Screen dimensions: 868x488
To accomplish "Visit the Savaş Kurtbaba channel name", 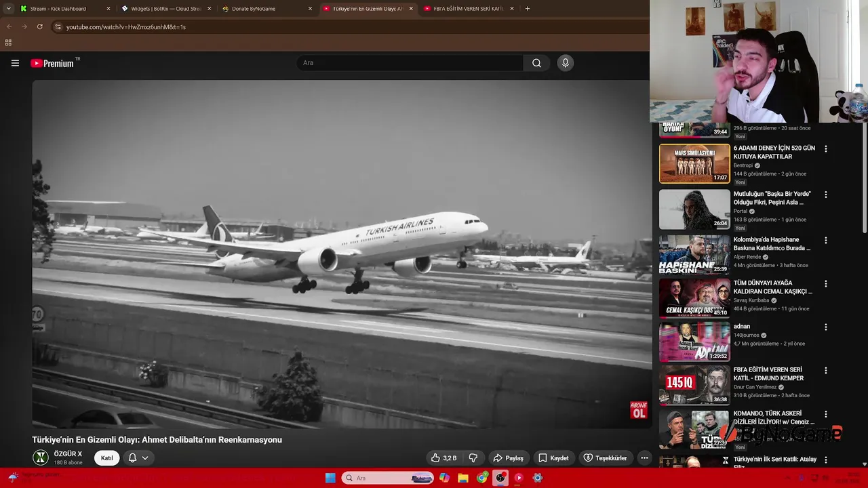I will (751, 300).
